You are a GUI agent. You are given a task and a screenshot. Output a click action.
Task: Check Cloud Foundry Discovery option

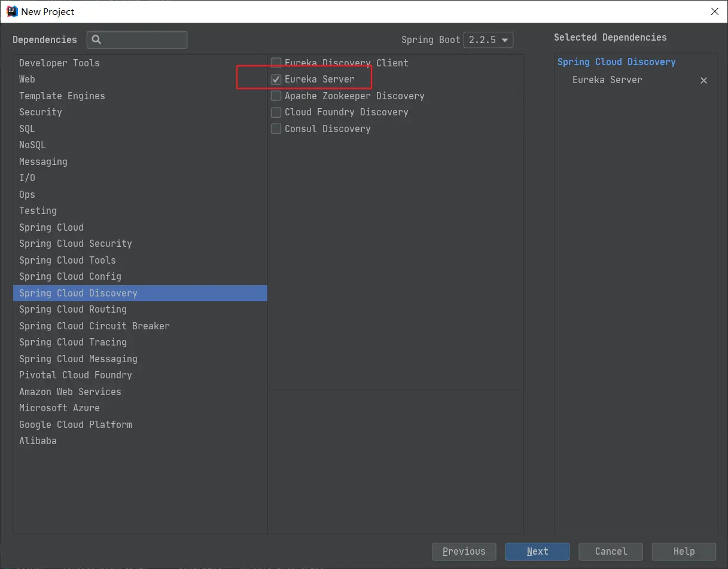276,112
